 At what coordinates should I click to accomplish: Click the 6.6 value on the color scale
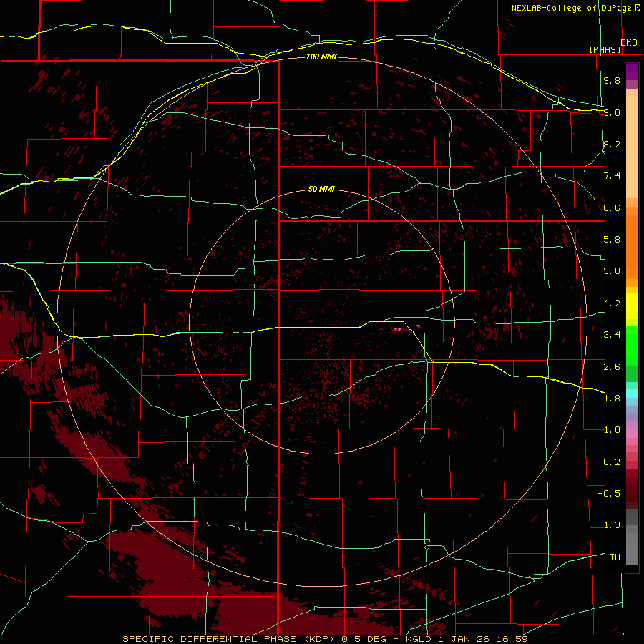(612, 208)
